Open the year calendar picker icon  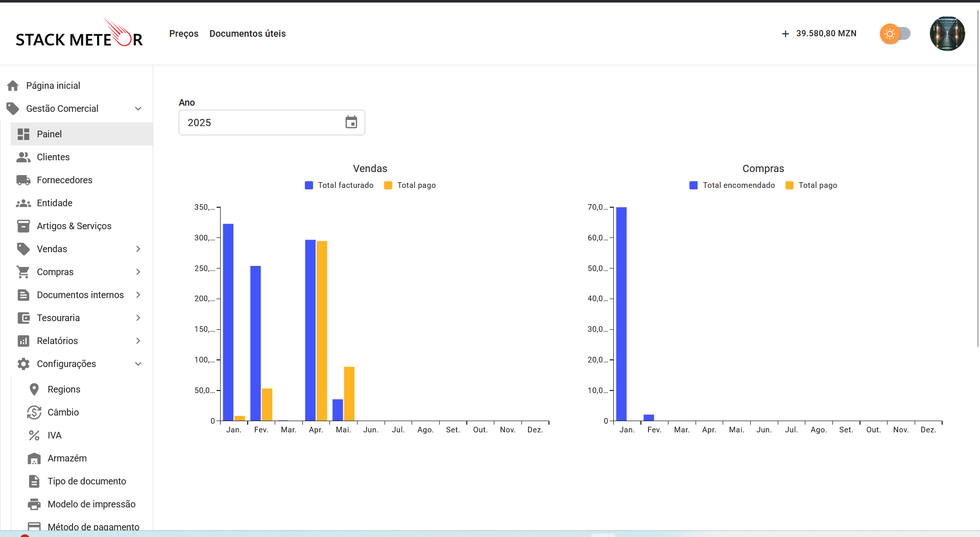tap(351, 122)
